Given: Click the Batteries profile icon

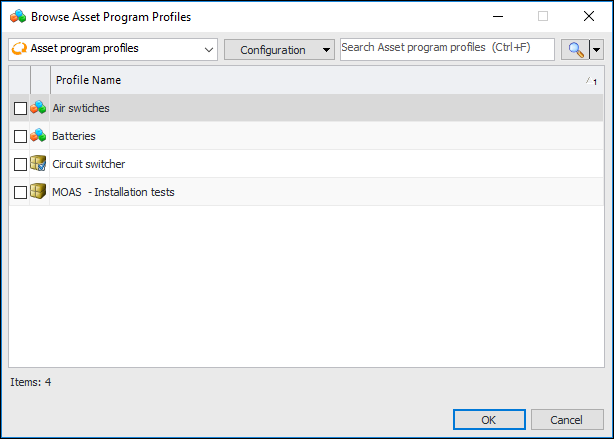Looking at the screenshot, I should 38,136.
